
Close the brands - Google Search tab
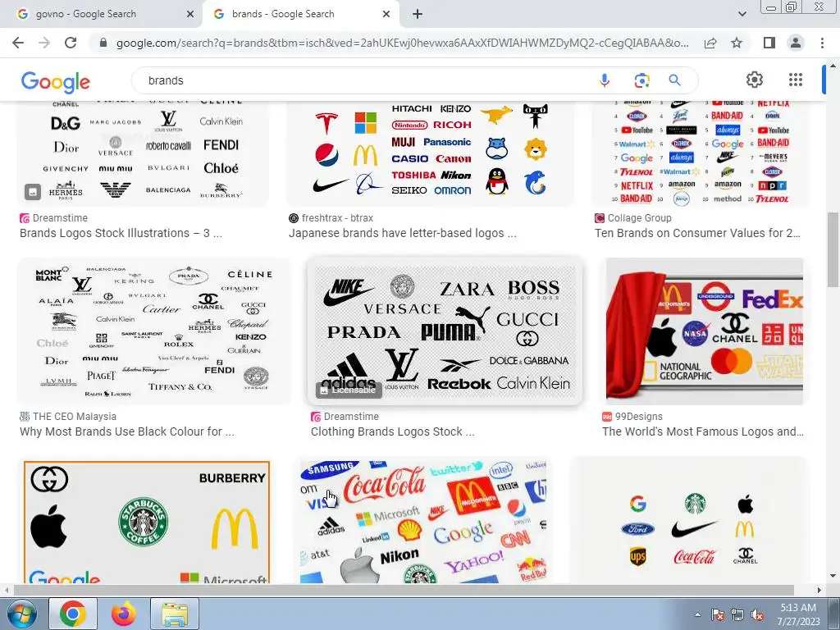(x=386, y=15)
